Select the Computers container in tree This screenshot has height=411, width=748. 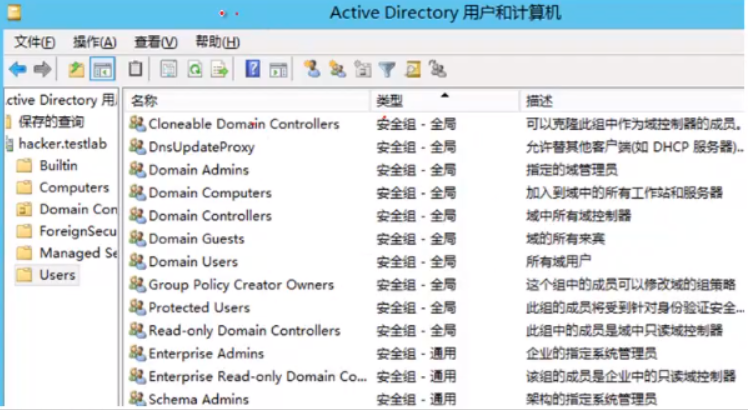tap(74, 187)
